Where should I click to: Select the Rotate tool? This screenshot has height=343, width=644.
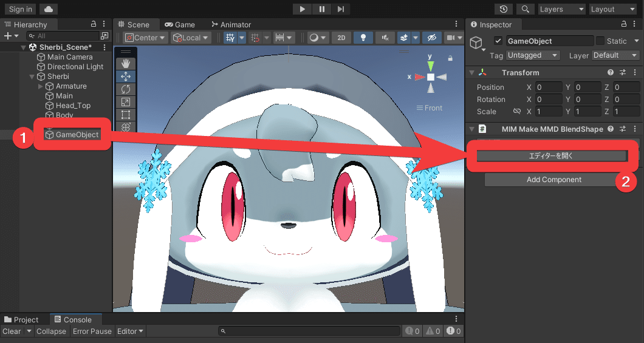click(126, 89)
